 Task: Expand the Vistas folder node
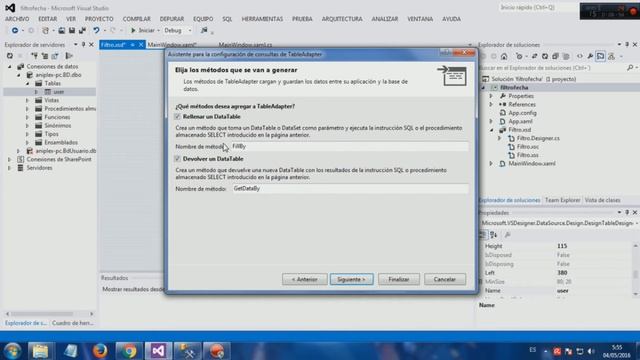point(28,100)
